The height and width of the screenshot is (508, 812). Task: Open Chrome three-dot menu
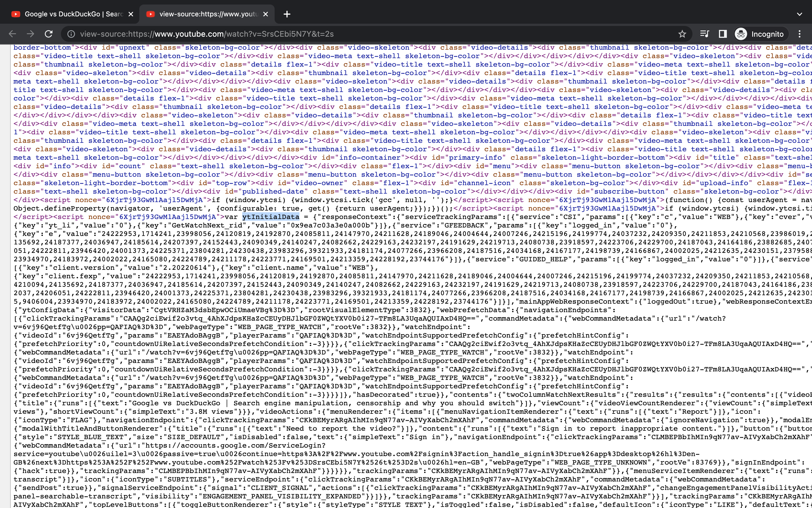click(799, 34)
